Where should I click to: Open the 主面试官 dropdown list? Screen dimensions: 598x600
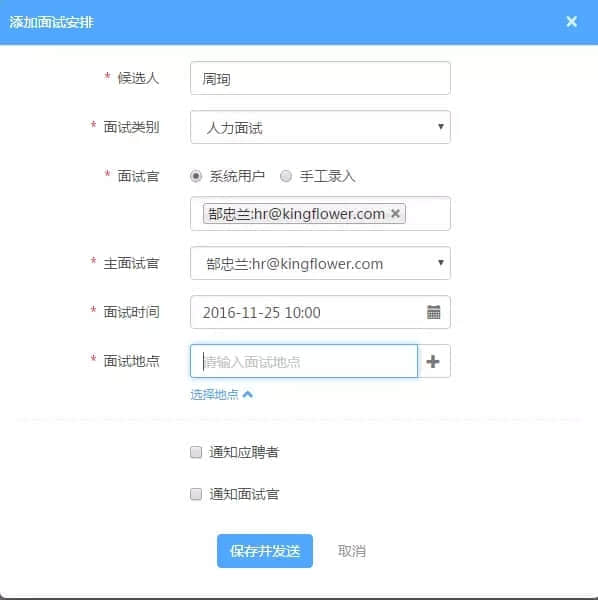[x=320, y=263]
